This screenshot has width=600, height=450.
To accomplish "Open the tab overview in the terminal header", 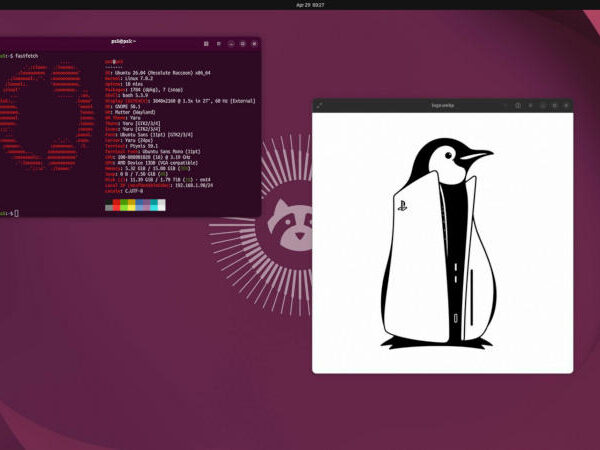I will (x=206, y=44).
